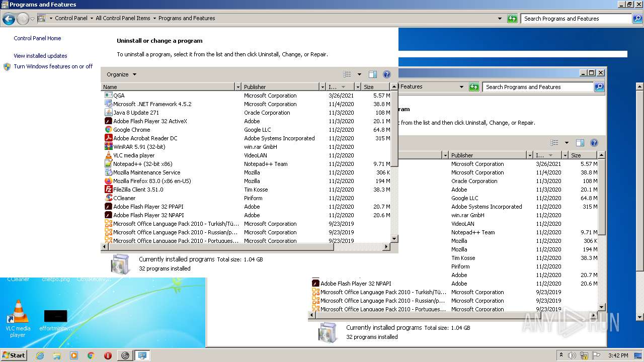Open the Name column filter dropdown in front list
Screen dimensions: 644x362
[238, 87]
